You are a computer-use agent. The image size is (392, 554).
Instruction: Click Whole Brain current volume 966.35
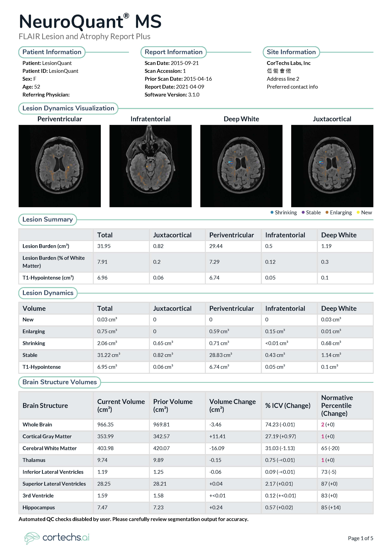105,425
